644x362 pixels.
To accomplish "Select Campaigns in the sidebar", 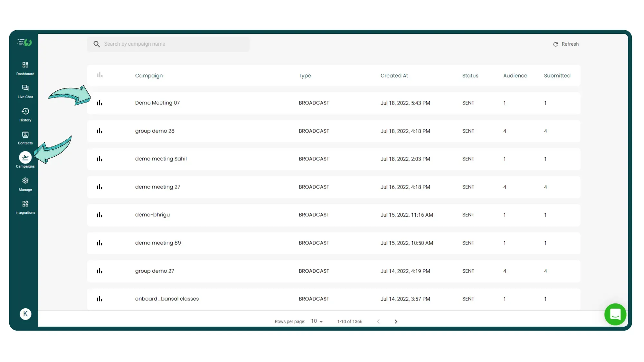I will pyautogui.click(x=25, y=160).
